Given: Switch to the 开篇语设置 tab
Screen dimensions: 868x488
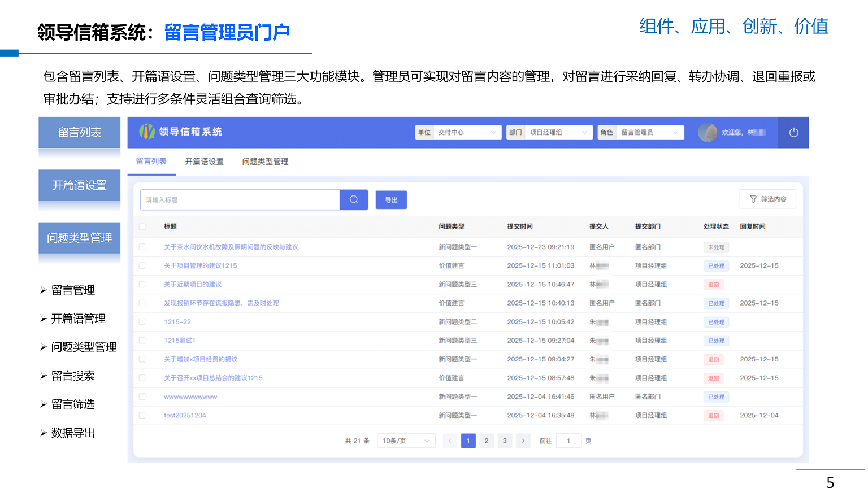Looking at the screenshot, I should (204, 162).
